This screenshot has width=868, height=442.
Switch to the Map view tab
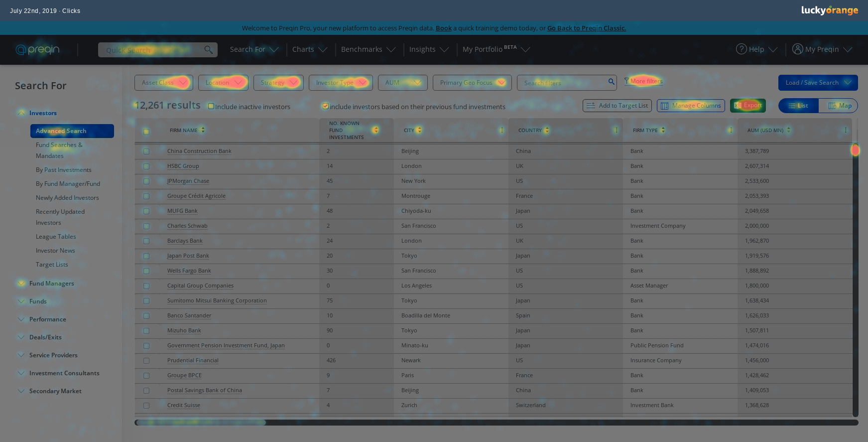pyautogui.click(x=838, y=106)
